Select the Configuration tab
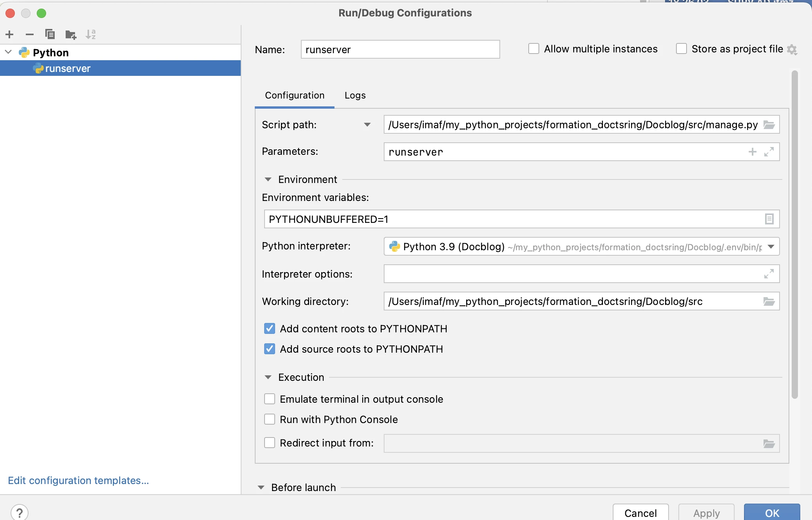 click(x=295, y=95)
